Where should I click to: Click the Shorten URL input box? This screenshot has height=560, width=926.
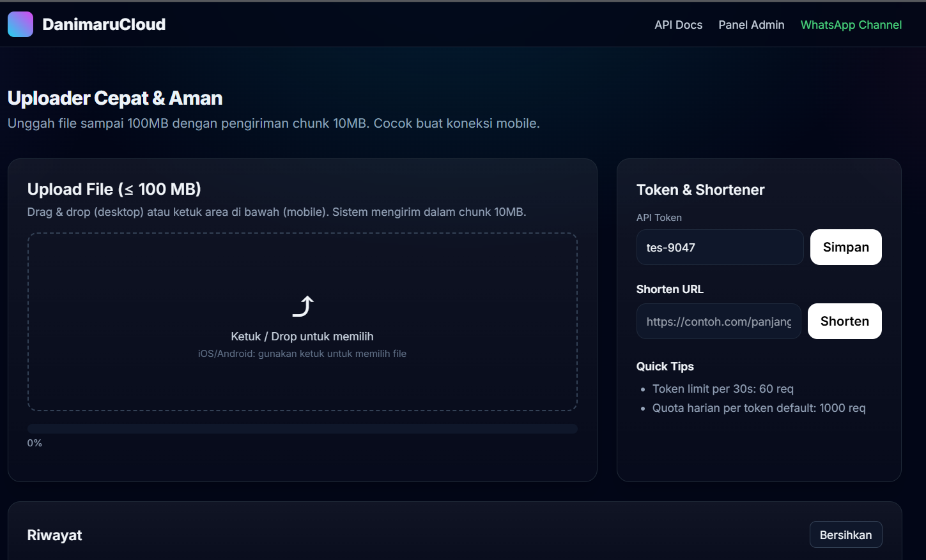718,322
